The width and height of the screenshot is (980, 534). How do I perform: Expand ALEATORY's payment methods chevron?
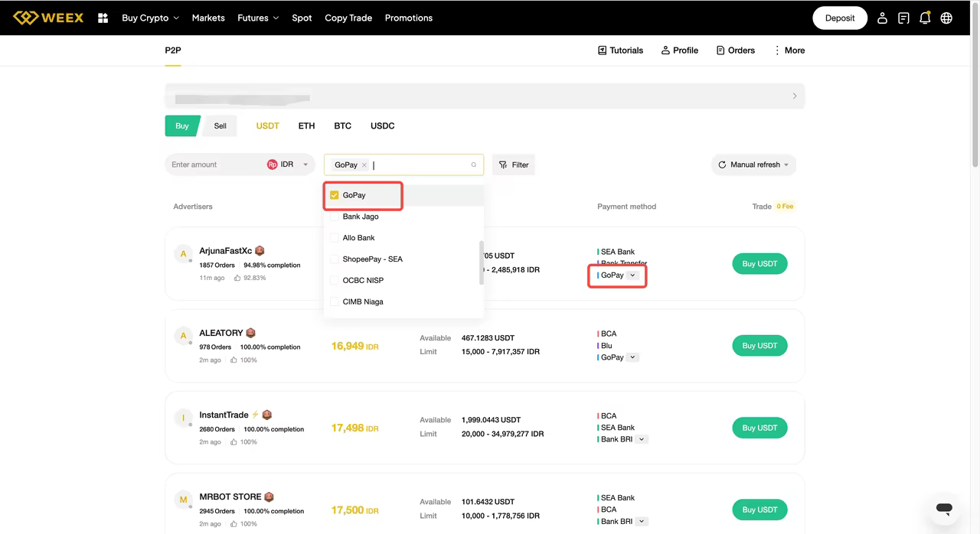click(633, 357)
